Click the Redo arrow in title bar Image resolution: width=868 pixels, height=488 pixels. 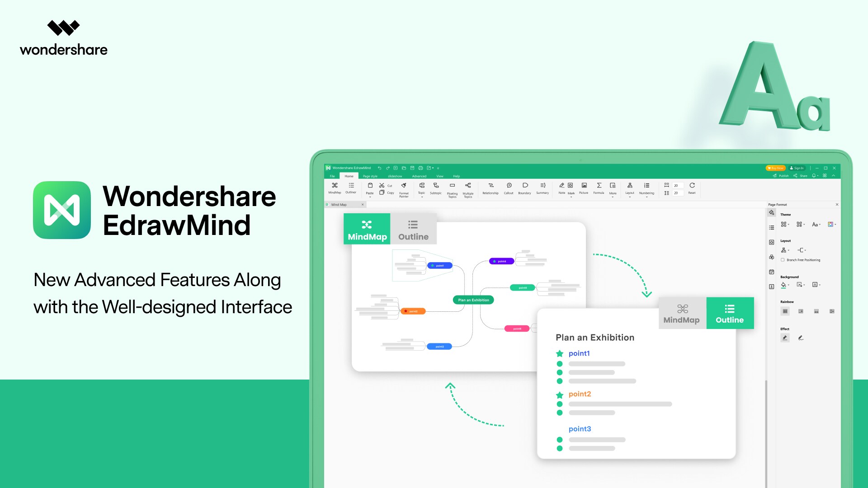click(x=387, y=168)
